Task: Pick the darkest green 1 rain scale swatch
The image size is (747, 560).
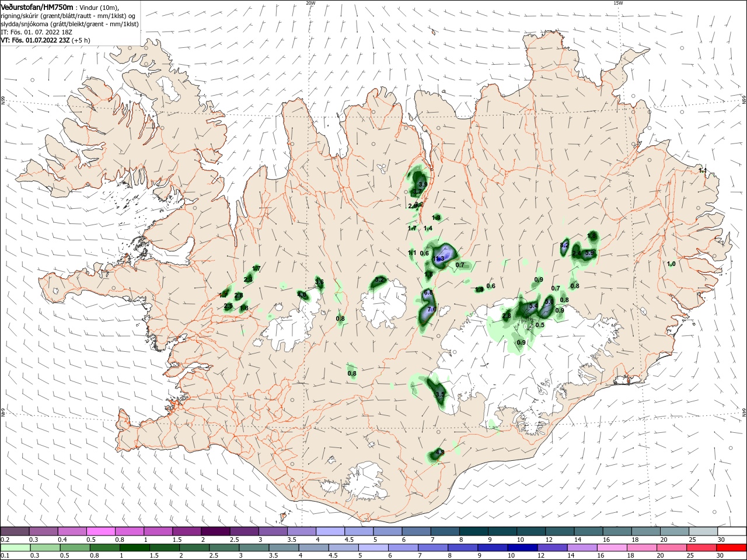Action: [134, 548]
